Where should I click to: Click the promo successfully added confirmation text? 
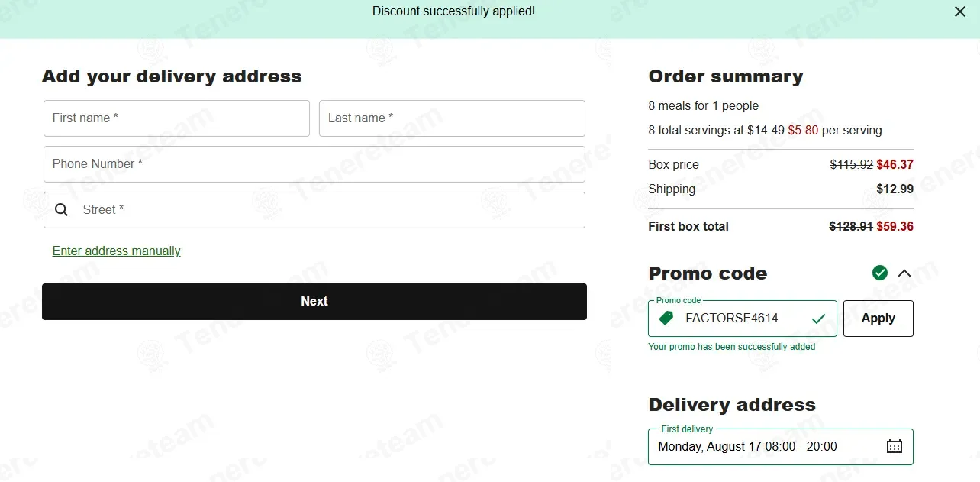click(x=732, y=347)
